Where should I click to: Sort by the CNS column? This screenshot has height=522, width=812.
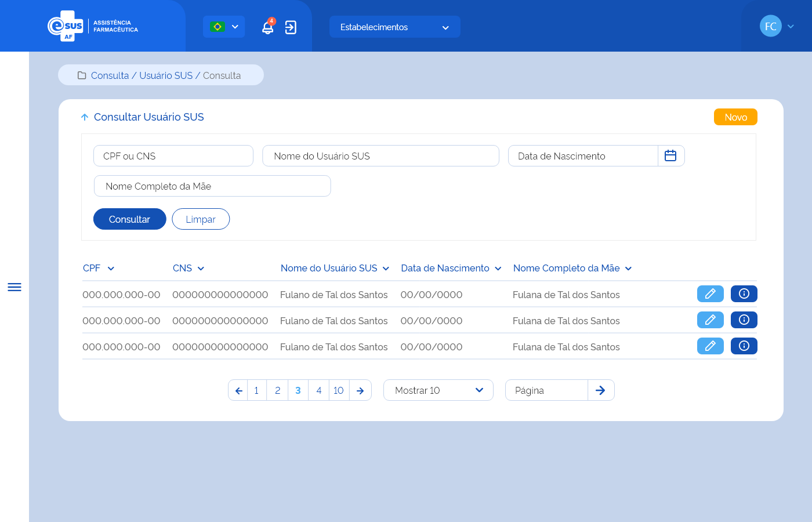[x=188, y=268]
